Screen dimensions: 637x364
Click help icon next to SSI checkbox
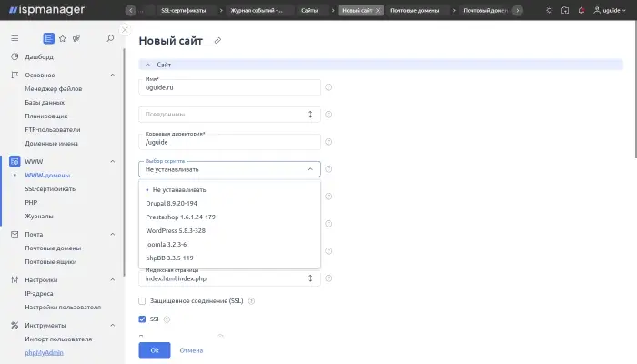pos(167,319)
